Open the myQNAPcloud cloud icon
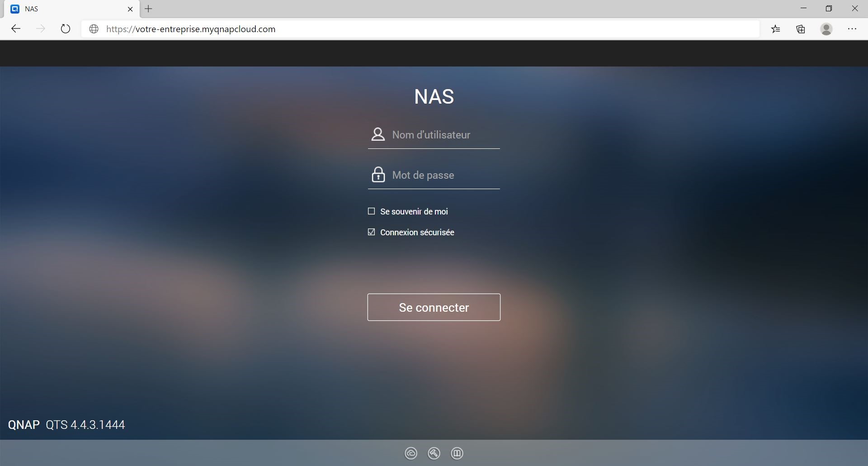This screenshot has height=466, width=868. pos(411,453)
